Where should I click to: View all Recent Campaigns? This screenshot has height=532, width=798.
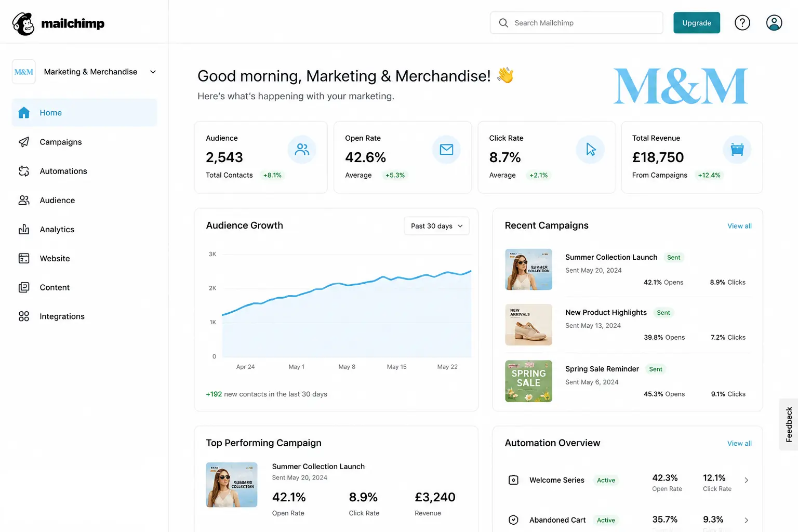(739, 226)
